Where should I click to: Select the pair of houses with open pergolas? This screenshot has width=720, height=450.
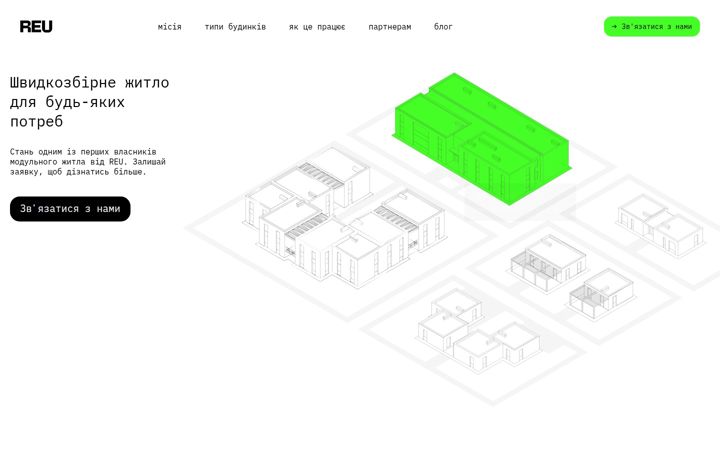(572, 277)
